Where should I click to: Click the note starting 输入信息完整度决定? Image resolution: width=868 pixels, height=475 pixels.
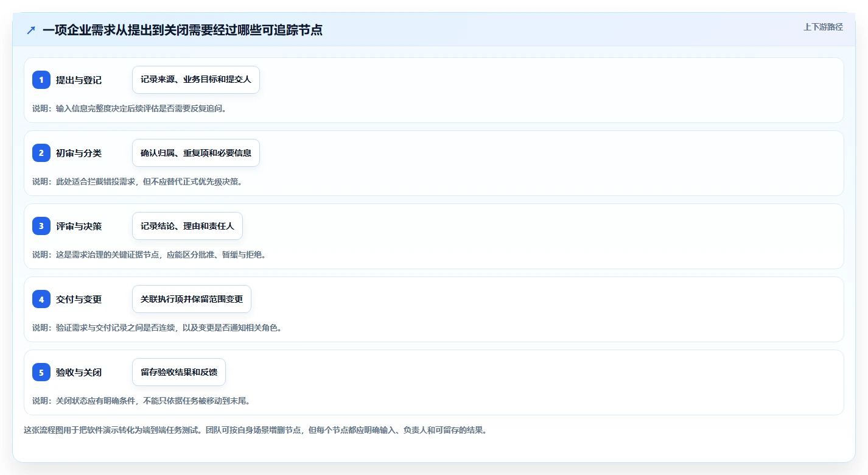pyautogui.click(x=129, y=108)
